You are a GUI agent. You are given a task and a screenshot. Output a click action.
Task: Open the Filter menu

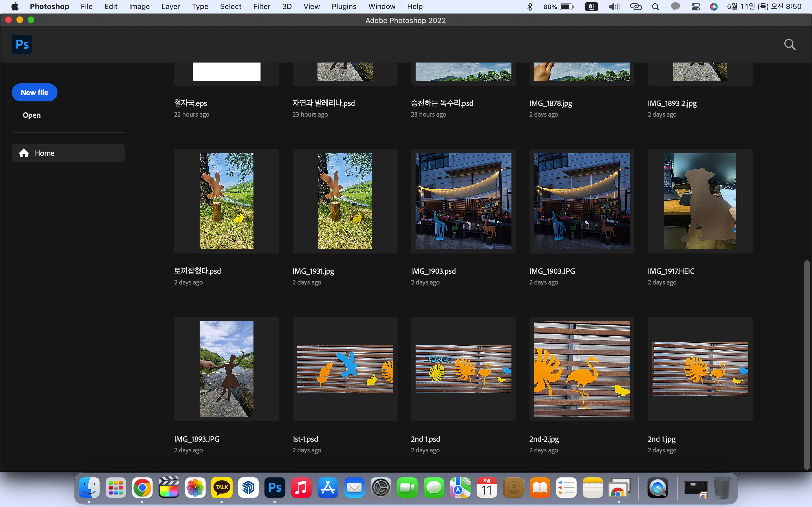(x=261, y=7)
